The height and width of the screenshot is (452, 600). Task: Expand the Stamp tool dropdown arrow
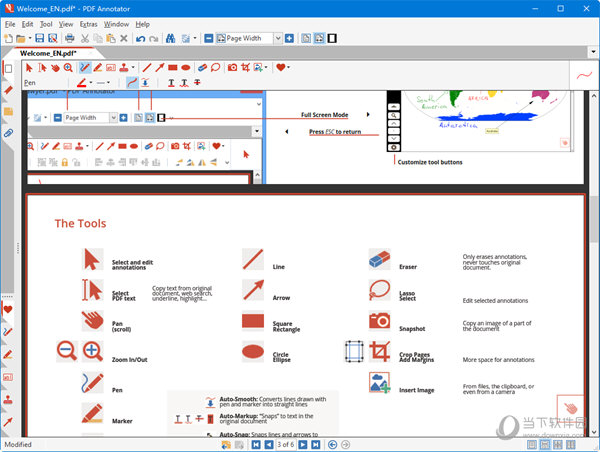coord(133,68)
